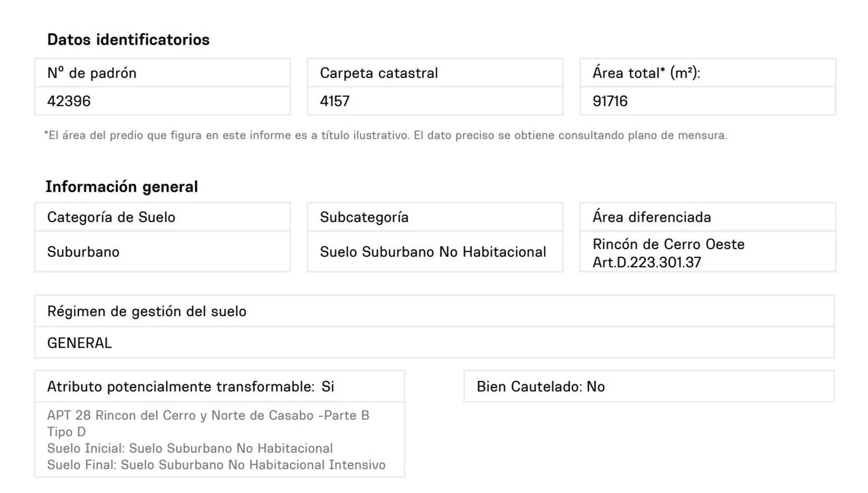Click the 'Régimen de gestión del suelo' label
868x493 pixels.
pyautogui.click(x=146, y=311)
